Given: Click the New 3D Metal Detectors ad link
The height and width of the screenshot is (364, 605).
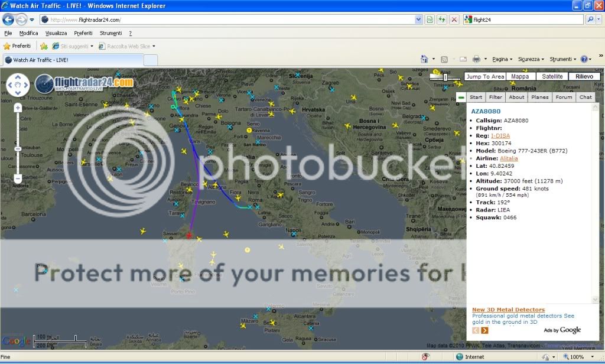Looking at the screenshot, I should click(x=508, y=310).
